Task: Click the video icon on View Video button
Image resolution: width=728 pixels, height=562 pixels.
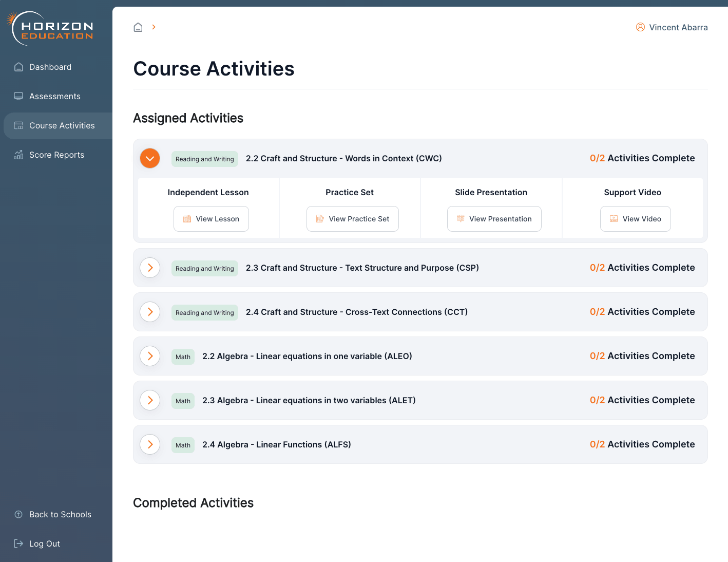Action: pyautogui.click(x=613, y=219)
